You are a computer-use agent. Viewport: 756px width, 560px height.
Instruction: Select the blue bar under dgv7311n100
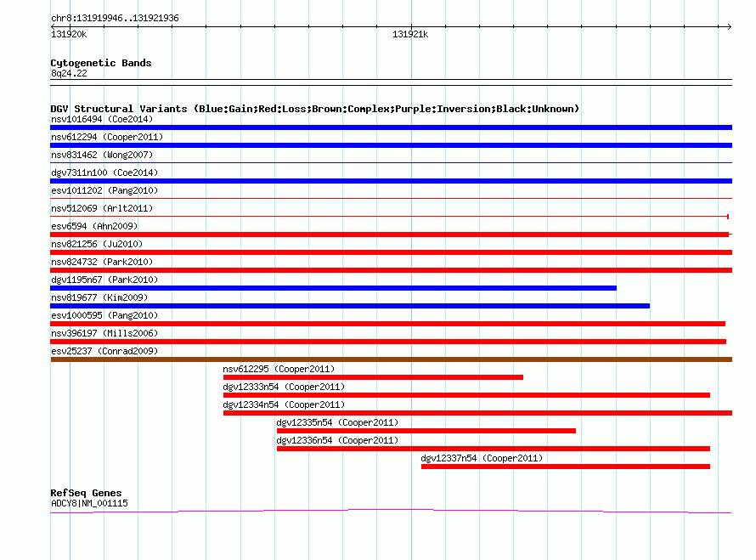pyautogui.click(x=391, y=181)
